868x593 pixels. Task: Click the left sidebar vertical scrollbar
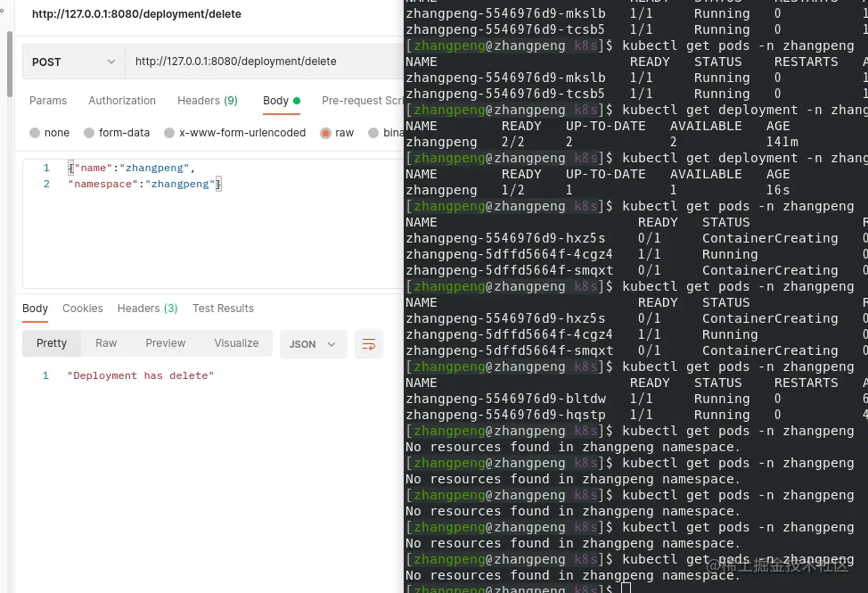point(10,63)
